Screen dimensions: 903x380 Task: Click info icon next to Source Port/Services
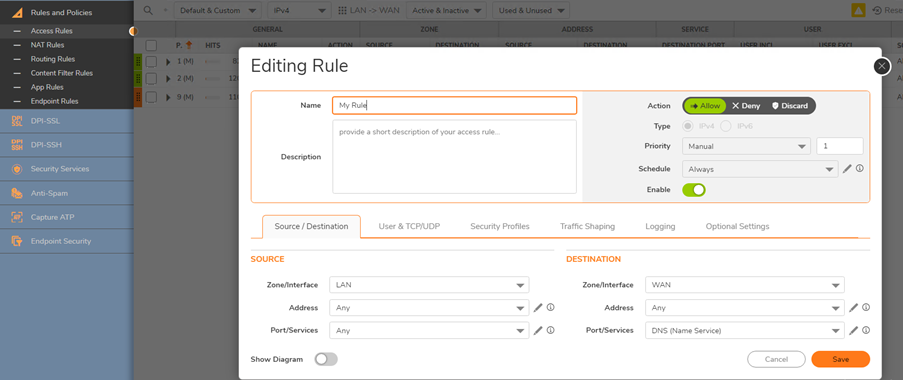coord(551,330)
